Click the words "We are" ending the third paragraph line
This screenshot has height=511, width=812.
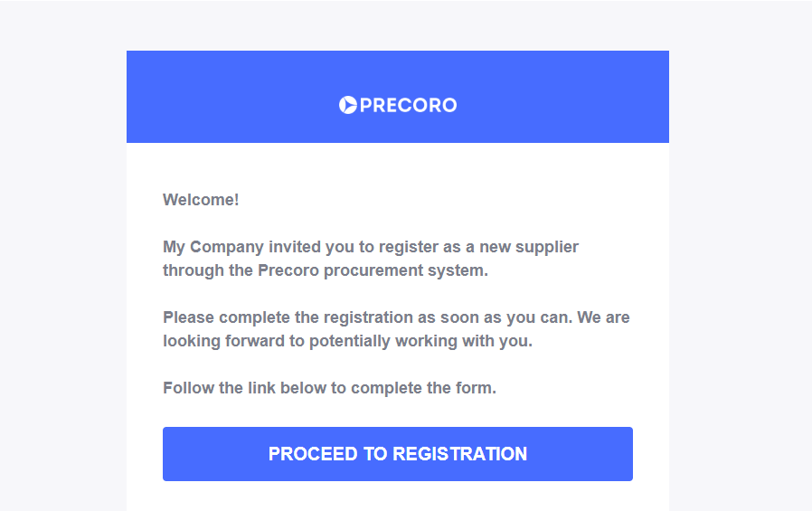tap(603, 317)
